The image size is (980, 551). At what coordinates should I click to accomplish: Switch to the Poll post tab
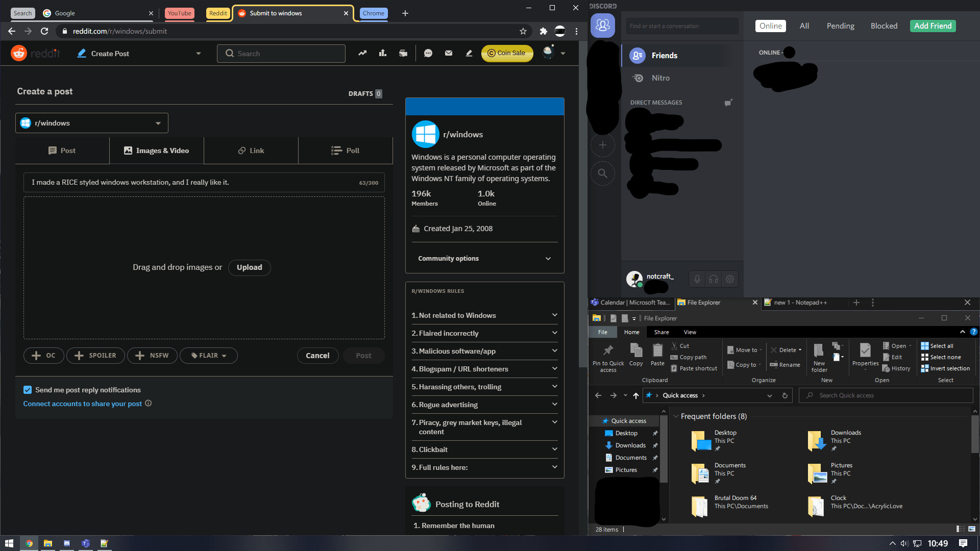tap(346, 151)
